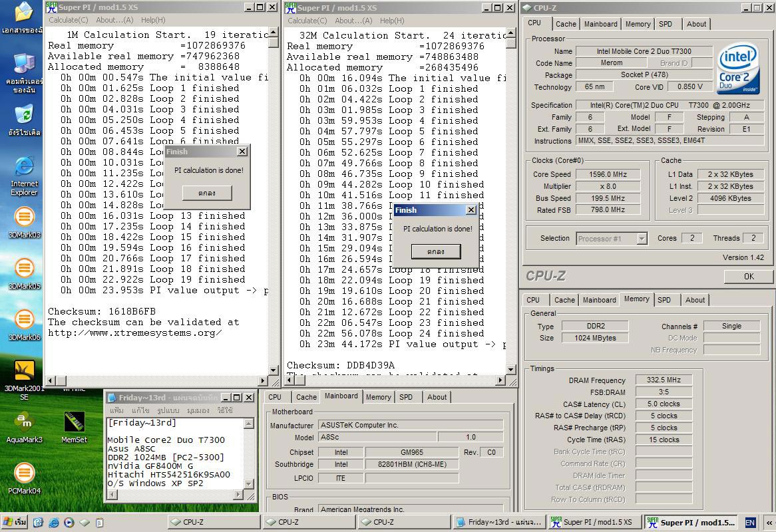Switch to Memory tab in top CPU-Z window

(638, 24)
